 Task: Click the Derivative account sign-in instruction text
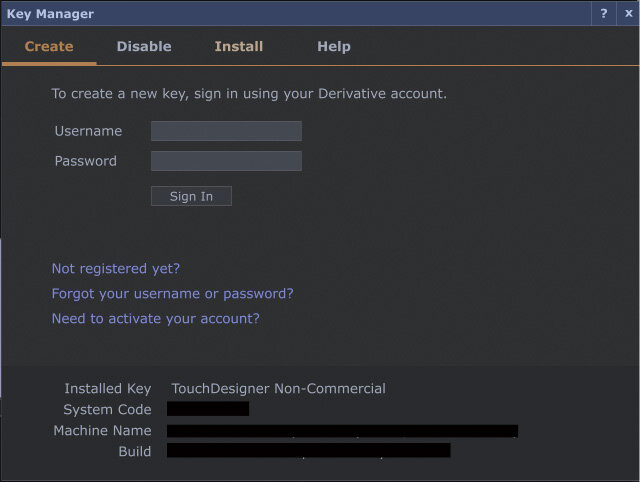click(249, 94)
